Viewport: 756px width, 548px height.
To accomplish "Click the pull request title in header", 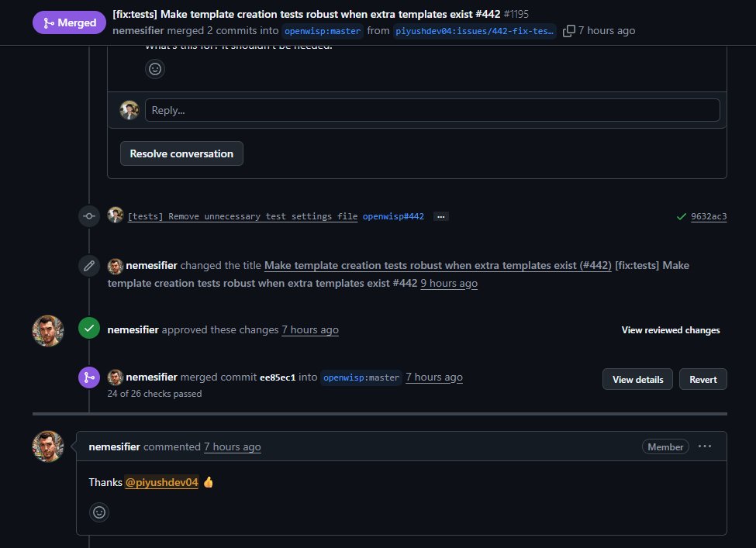I will click(x=306, y=14).
